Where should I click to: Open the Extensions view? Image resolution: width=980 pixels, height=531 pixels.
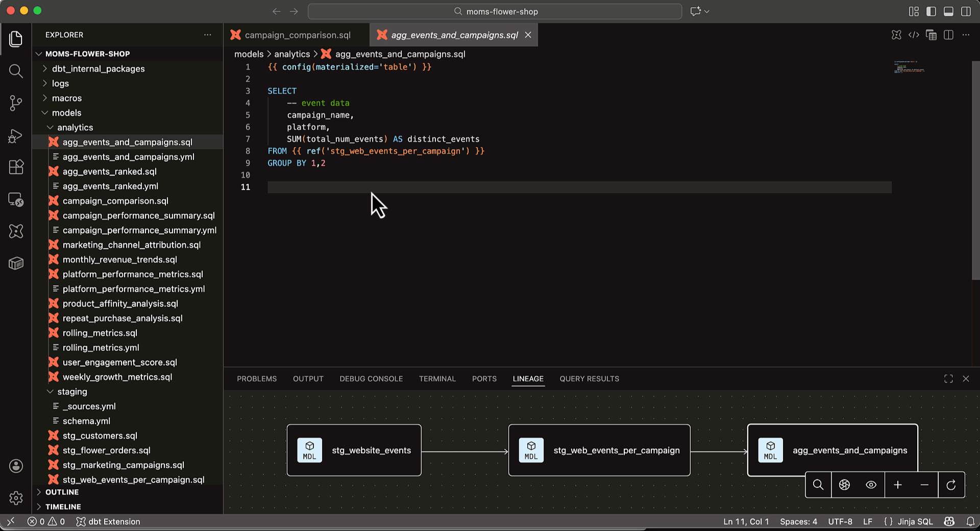pos(16,167)
